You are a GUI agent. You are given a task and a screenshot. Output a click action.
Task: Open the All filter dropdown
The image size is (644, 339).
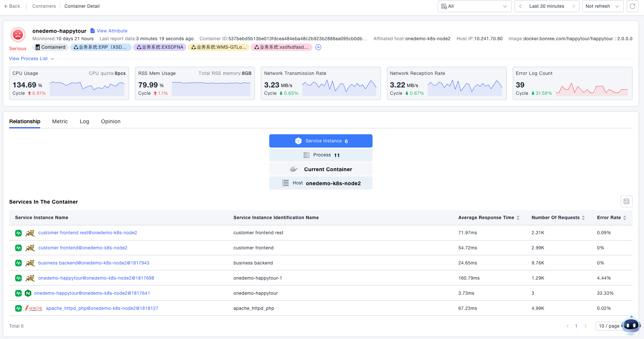pos(474,6)
